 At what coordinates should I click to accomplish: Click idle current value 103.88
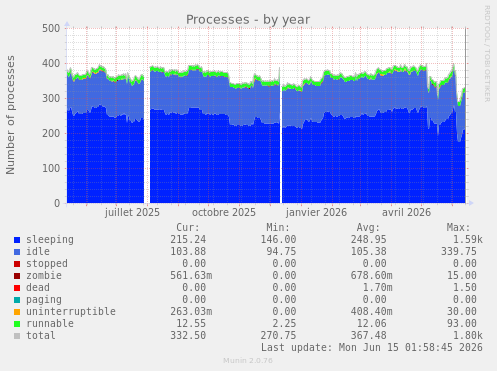pyautogui.click(x=188, y=252)
